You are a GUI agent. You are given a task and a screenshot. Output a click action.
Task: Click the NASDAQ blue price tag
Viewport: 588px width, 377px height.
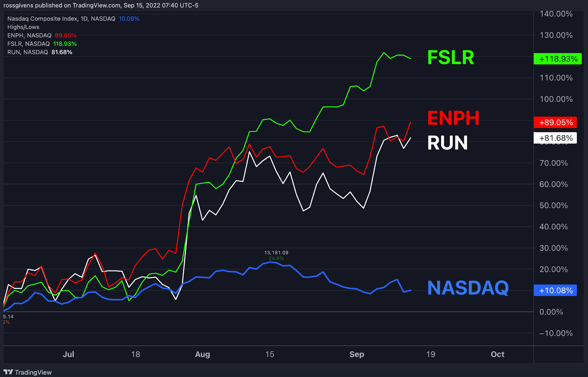click(555, 290)
